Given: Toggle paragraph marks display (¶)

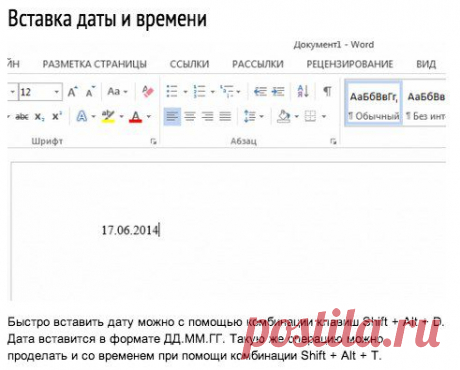Looking at the screenshot, I should (327, 91).
